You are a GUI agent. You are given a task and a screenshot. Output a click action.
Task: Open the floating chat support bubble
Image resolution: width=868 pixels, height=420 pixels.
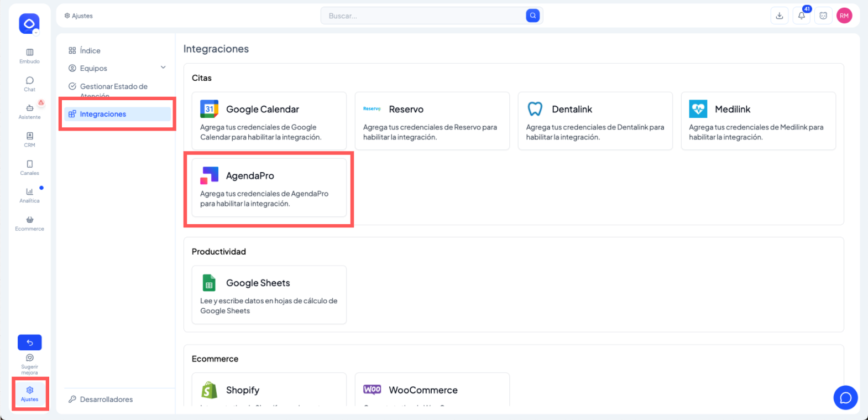[x=845, y=397]
